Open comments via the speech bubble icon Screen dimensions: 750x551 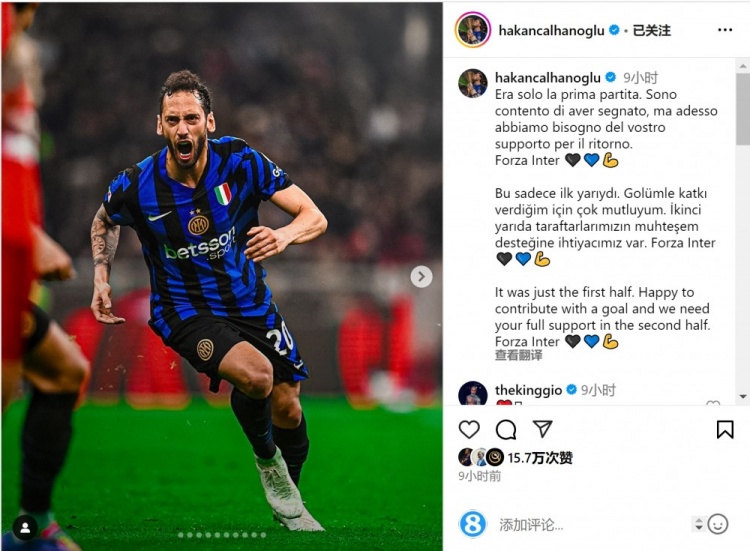click(506, 430)
